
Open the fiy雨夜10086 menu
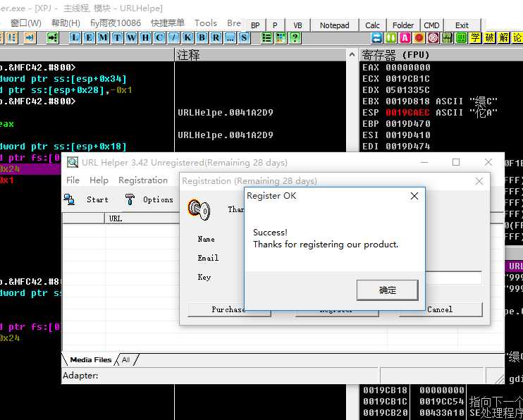pyautogui.click(x=116, y=23)
